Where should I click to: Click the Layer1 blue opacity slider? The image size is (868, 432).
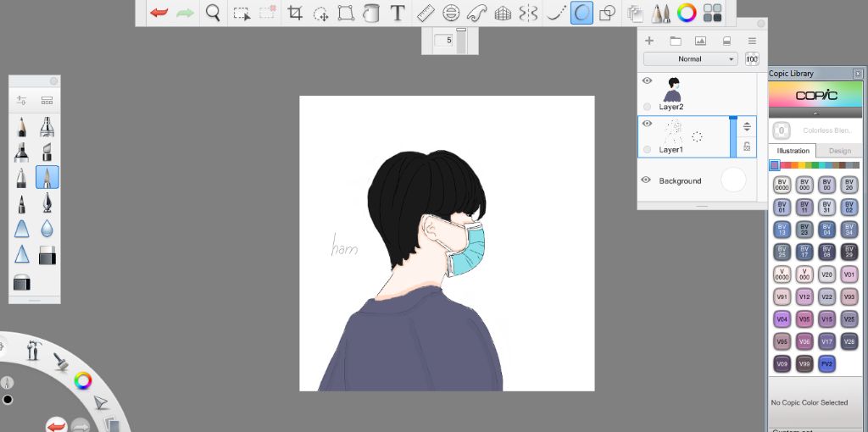[733, 136]
